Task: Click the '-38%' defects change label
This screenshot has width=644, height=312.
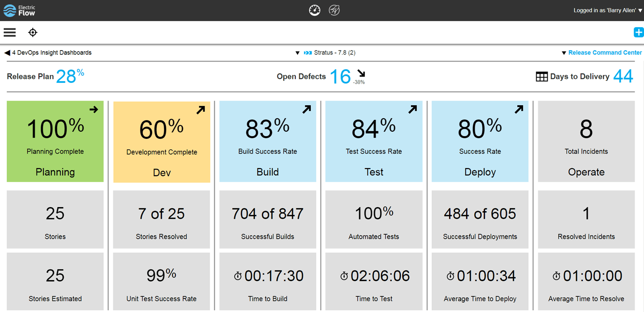Action: (x=359, y=82)
